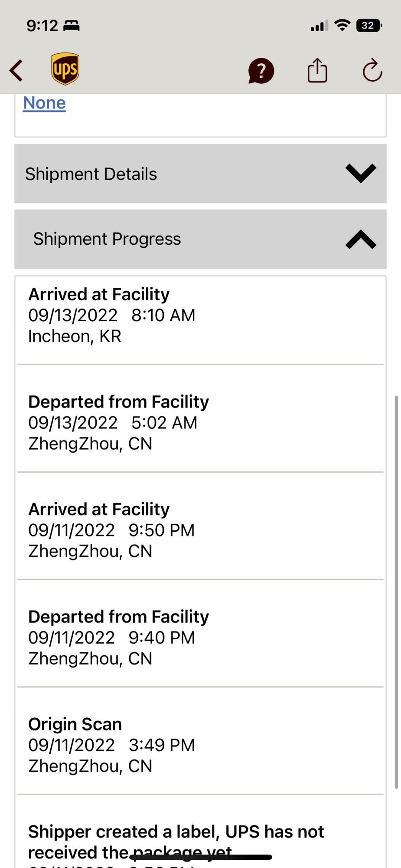Tap the share icon

pyautogui.click(x=317, y=70)
